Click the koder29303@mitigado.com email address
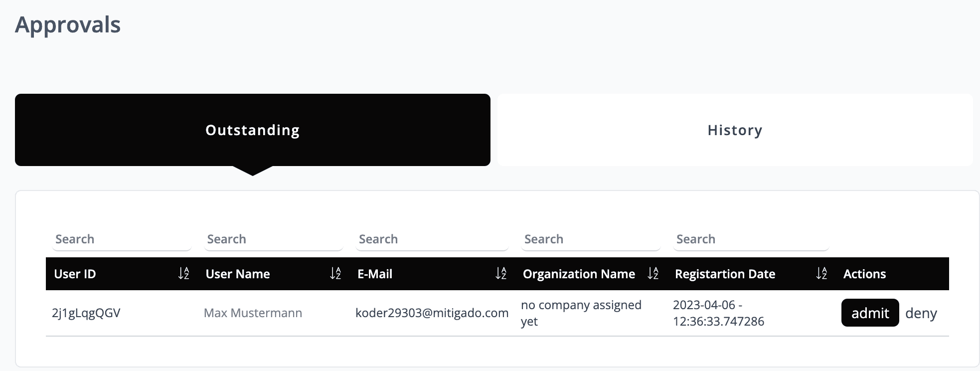The image size is (980, 371). (x=432, y=313)
